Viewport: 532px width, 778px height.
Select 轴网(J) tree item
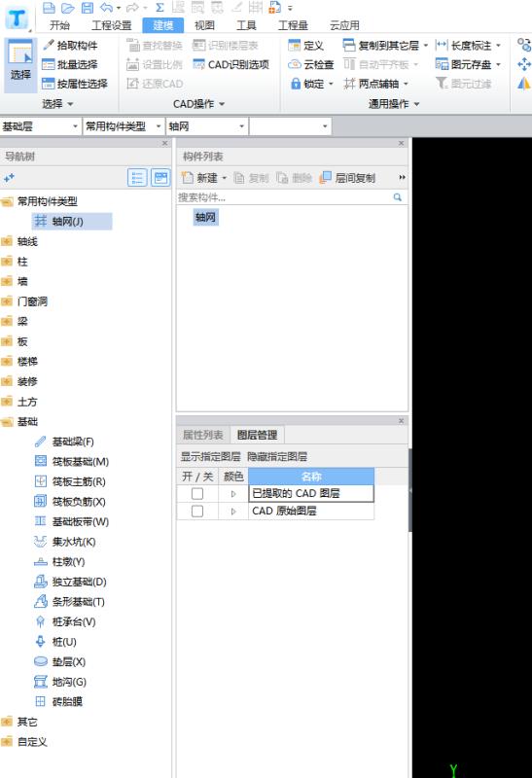[x=72, y=222]
